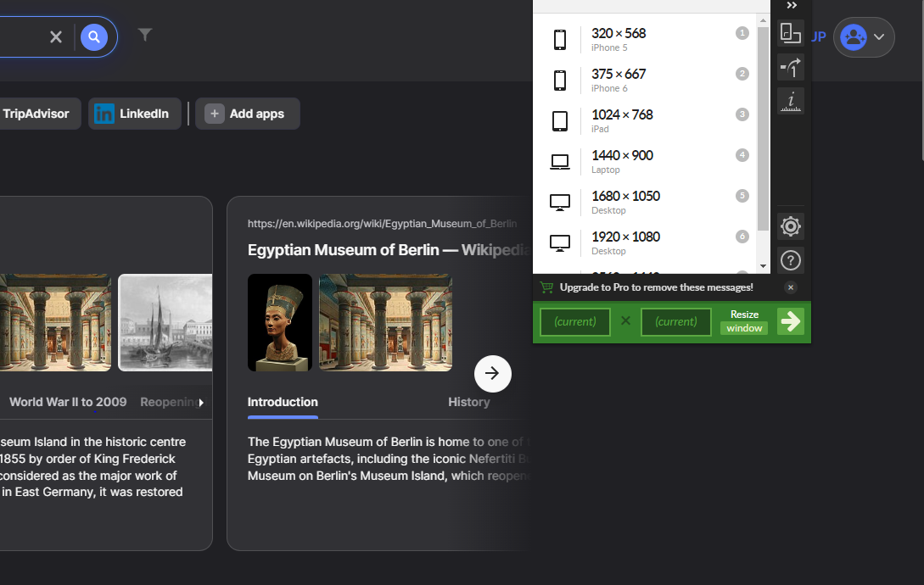The image size is (924, 585).
Task: Collapse the resizer panel with double chevron
Action: tap(792, 5)
